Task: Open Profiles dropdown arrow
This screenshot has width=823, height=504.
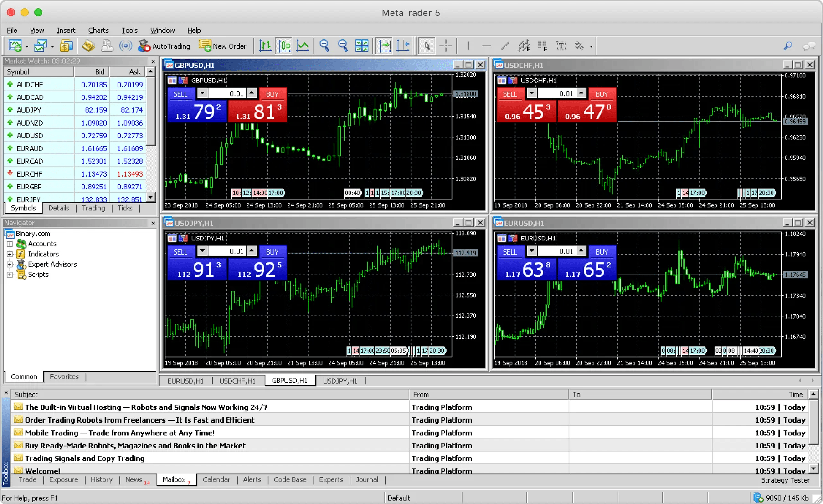Action: [x=52, y=46]
